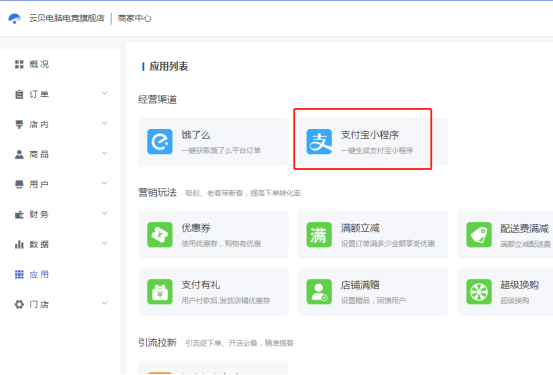
Task: Expand the 店内 menu chevron
Action: [105, 123]
